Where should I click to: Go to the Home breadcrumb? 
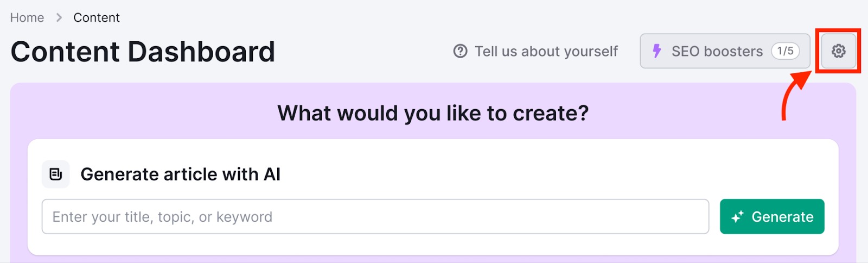(27, 18)
